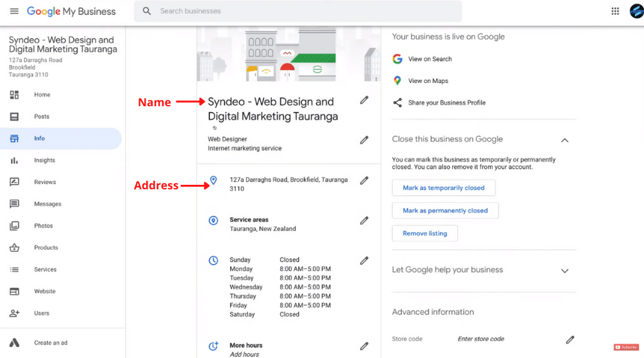Edit the business hours pencil icon
Image resolution: width=644 pixels, height=358 pixels.
pyautogui.click(x=365, y=261)
